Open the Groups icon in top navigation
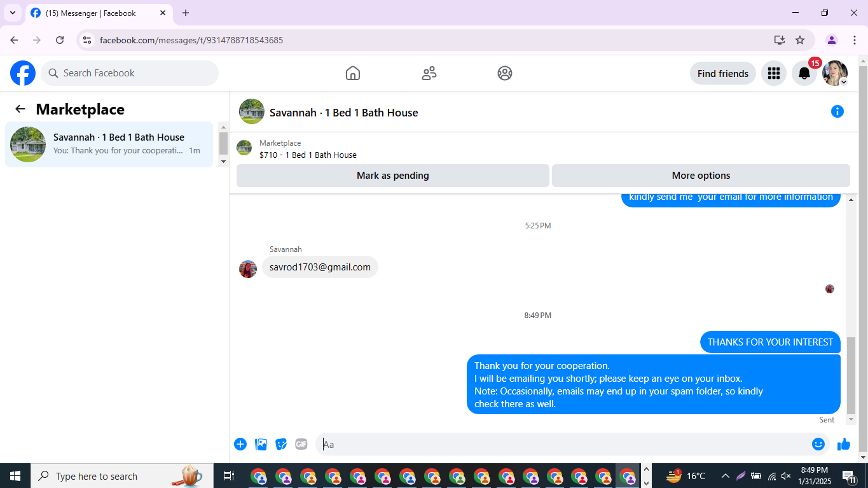 point(505,73)
